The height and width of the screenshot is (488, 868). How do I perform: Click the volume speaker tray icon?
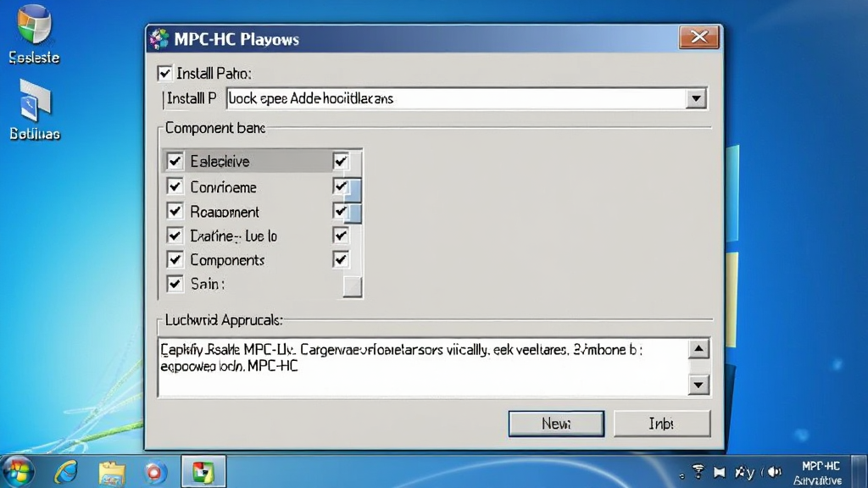coord(773,472)
